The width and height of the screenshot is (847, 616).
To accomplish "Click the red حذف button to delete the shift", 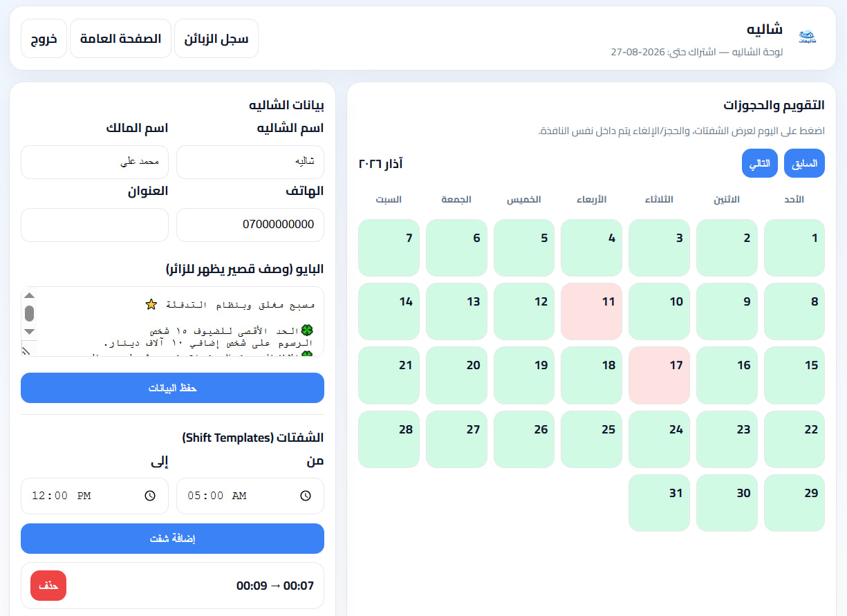I will point(48,585).
